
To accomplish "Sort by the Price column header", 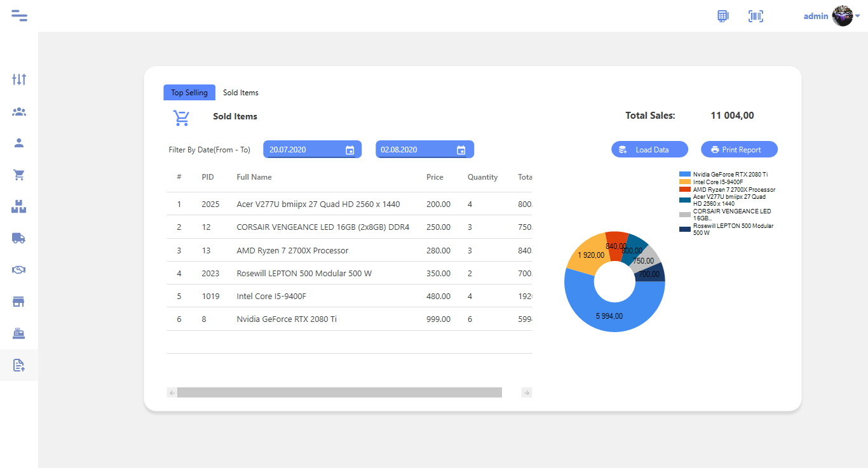I will point(435,177).
